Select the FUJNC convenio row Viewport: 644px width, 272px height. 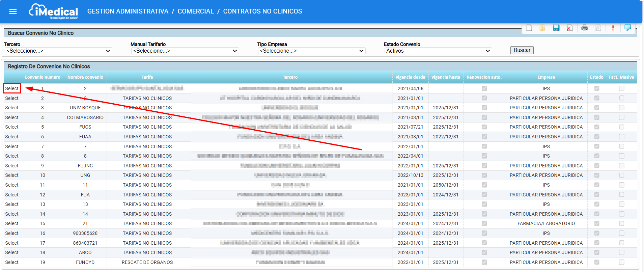(x=12, y=166)
